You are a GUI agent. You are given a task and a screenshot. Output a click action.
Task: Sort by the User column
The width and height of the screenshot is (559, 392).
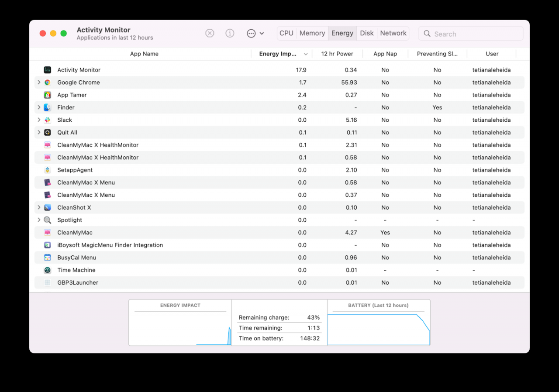click(492, 54)
